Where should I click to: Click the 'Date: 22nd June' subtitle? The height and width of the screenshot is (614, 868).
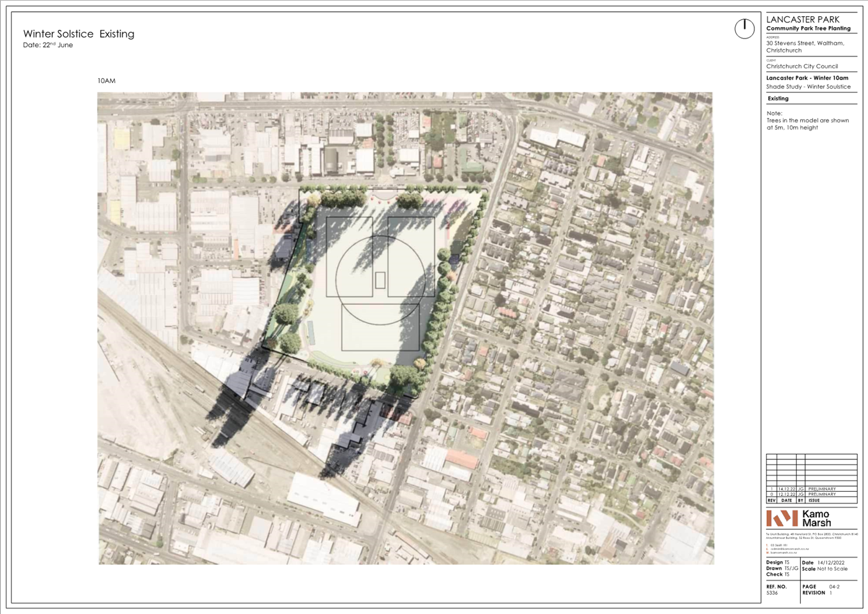(48, 45)
